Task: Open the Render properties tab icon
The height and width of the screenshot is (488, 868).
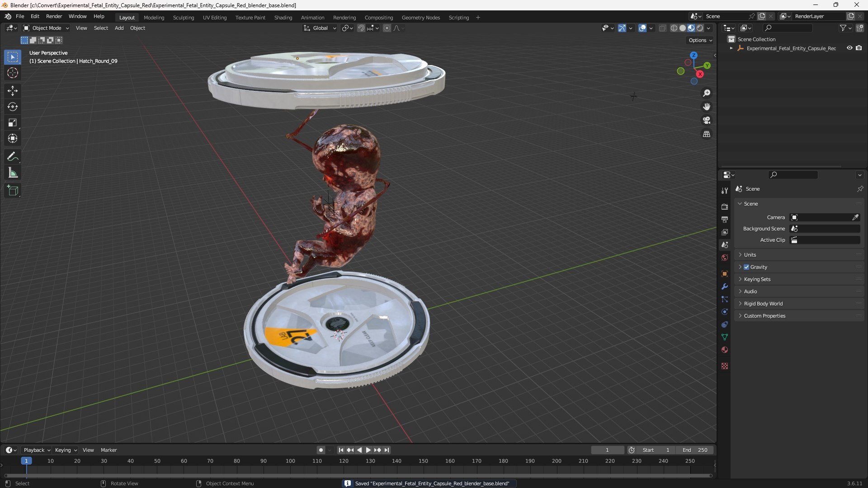Action: click(725, 206)
